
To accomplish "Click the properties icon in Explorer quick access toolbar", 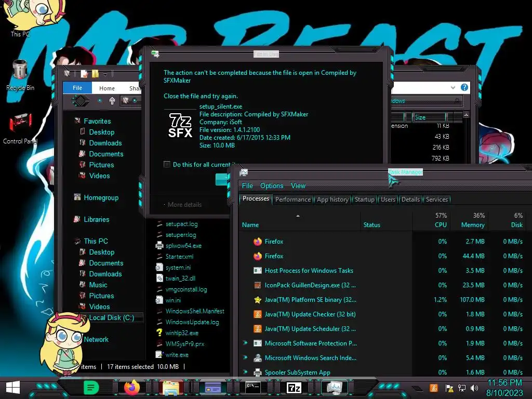I will coord(84,74).
